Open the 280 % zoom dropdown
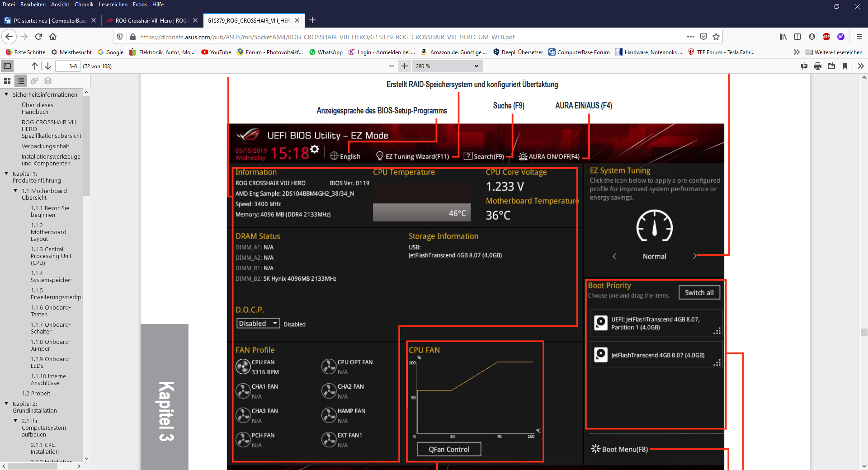This screenshot has height=470, width=868. (447, 66)
